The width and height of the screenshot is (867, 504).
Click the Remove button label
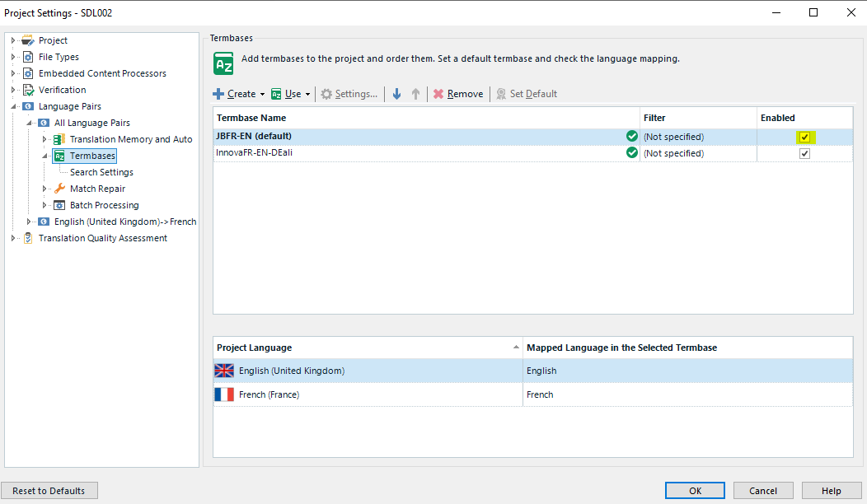(465, 94)
